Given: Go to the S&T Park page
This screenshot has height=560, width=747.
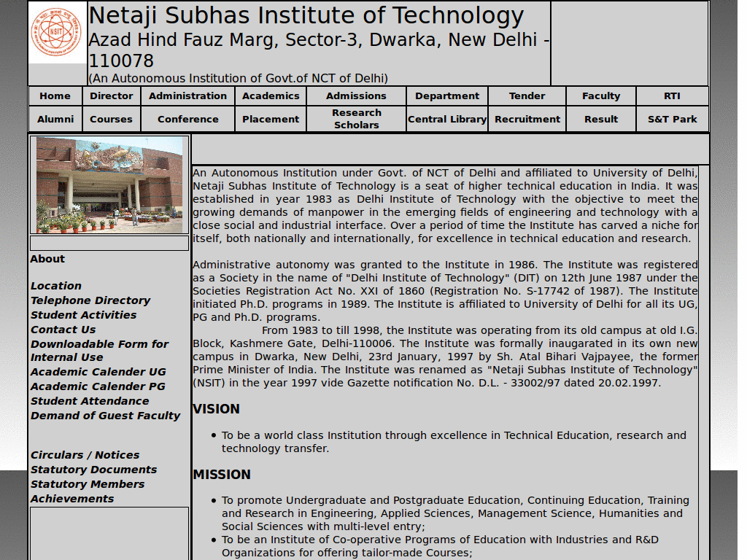Looking at the screenshot, I should point(672,119).
